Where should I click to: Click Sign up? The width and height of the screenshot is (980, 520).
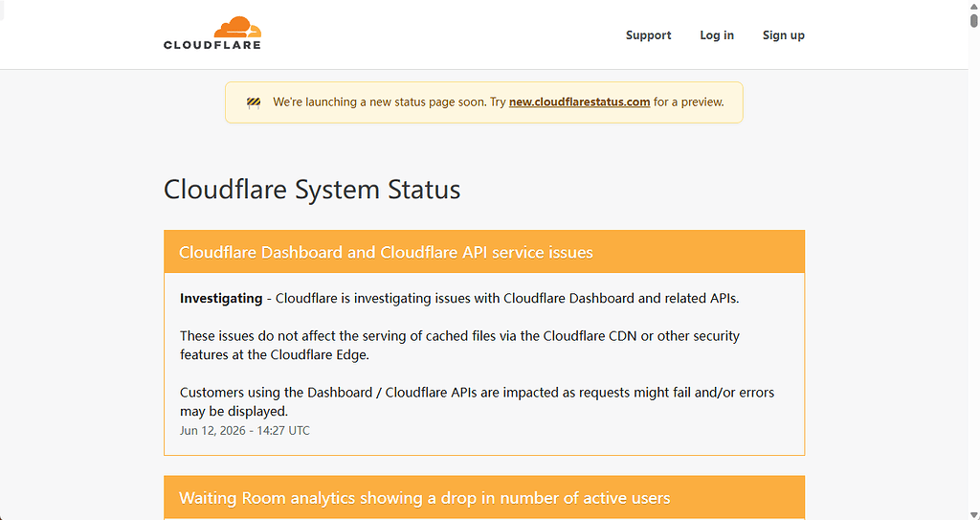pos(783,35)
